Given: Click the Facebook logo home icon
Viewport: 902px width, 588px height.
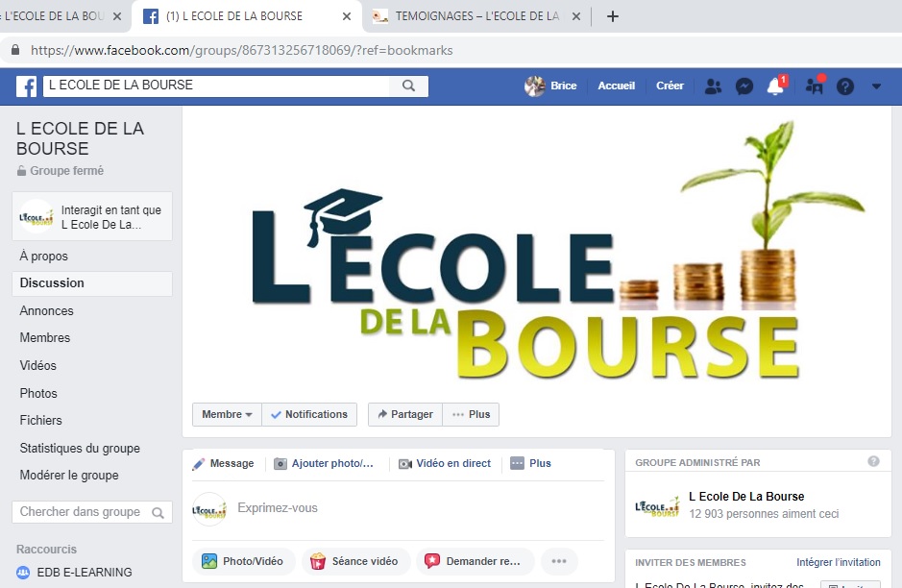Looking at the screenshot, I should click(27, 86).
